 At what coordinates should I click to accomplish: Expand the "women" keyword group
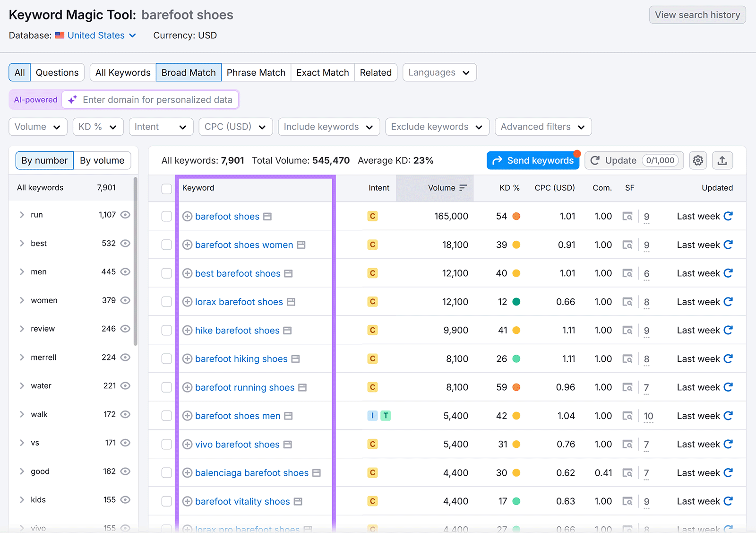click(x=22, y=300)
